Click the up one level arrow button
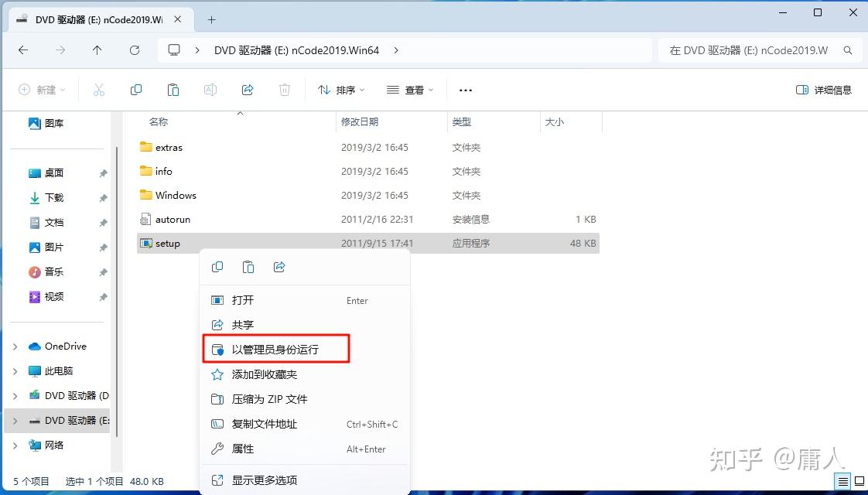 point(97,49)
